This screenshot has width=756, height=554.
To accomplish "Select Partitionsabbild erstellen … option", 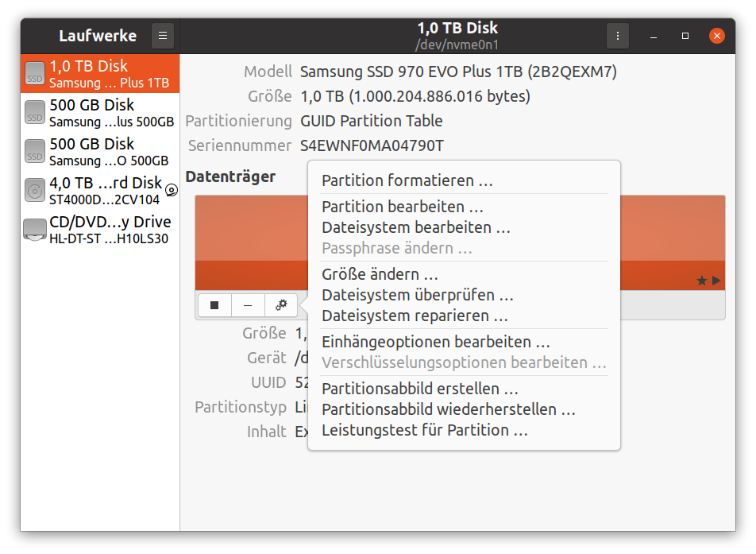I will click(420, 389).
